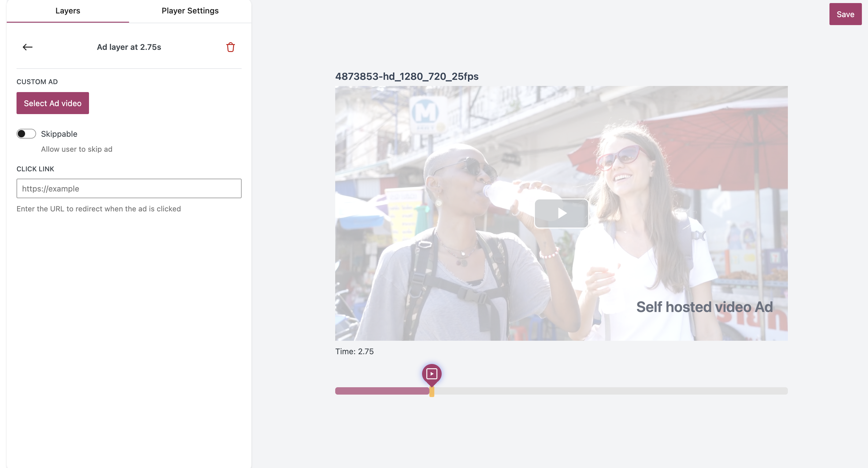This screenshot has width=868, height=468.
Task: Delete the ad layer with trash icon
Action: [x=231, y=47]
